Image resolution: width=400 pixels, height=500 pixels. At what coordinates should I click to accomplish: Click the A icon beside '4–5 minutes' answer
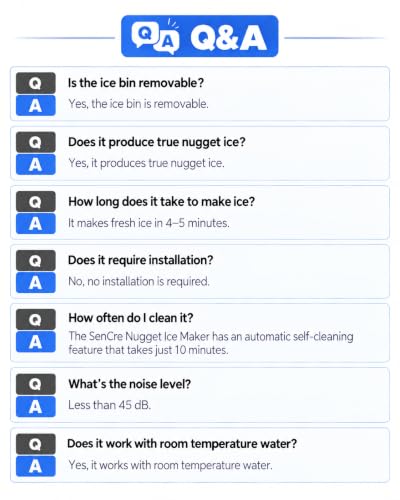click(36, 223)
